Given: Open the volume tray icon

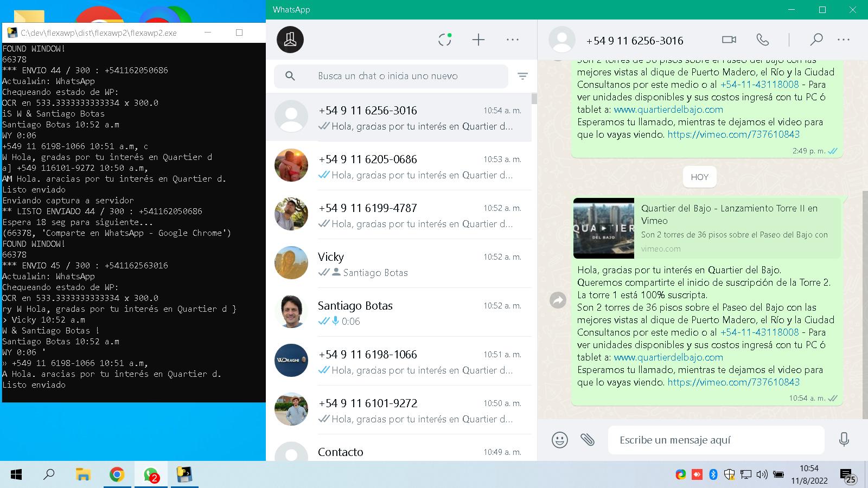Looking at the screenshot, I should point(762,475).
